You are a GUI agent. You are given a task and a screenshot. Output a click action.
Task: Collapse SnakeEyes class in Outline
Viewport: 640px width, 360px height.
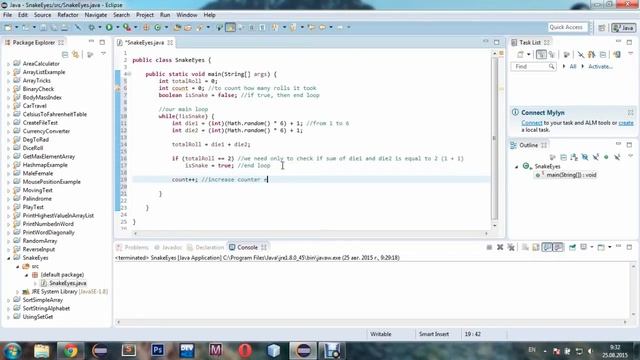[516, 167]
